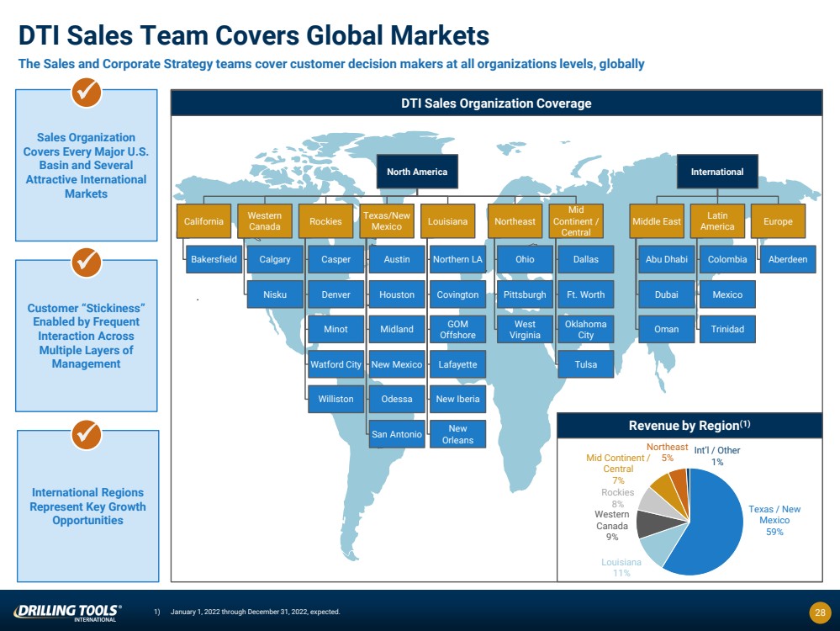
Task: Select the West Virginia office box
Action: pos(525,329)
